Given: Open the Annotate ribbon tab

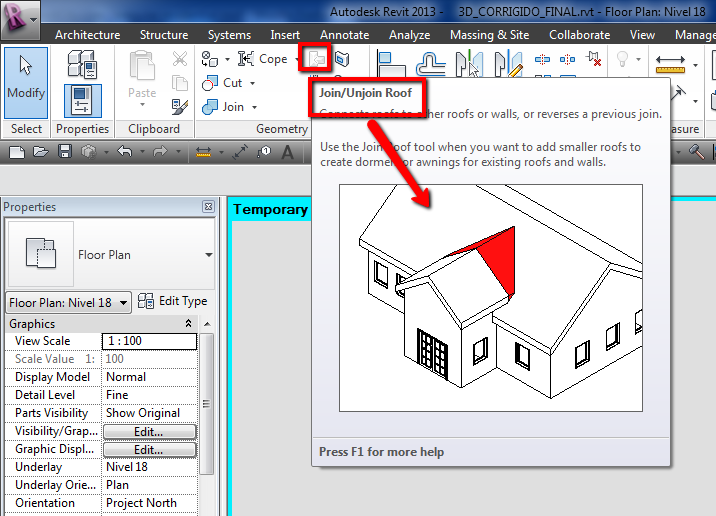Looking at the screenshot, I should point(344,35).
